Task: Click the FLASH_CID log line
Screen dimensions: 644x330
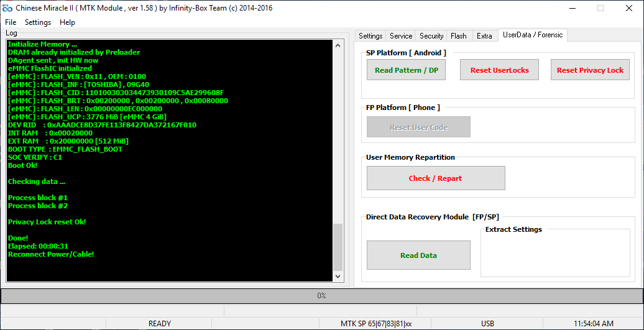Action: [x=116, y=93]
